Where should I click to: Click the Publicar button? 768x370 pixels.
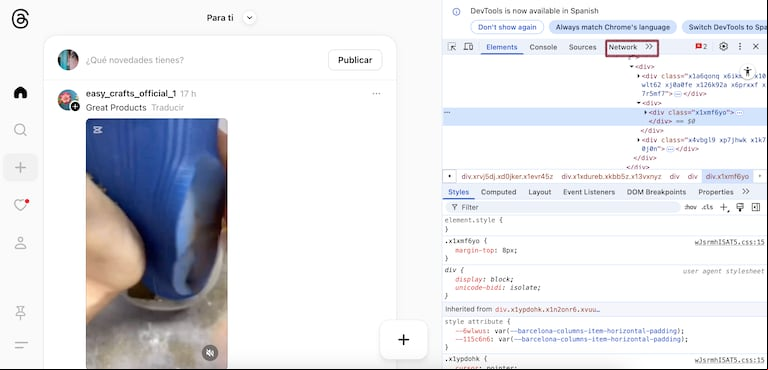coord(355,60)
